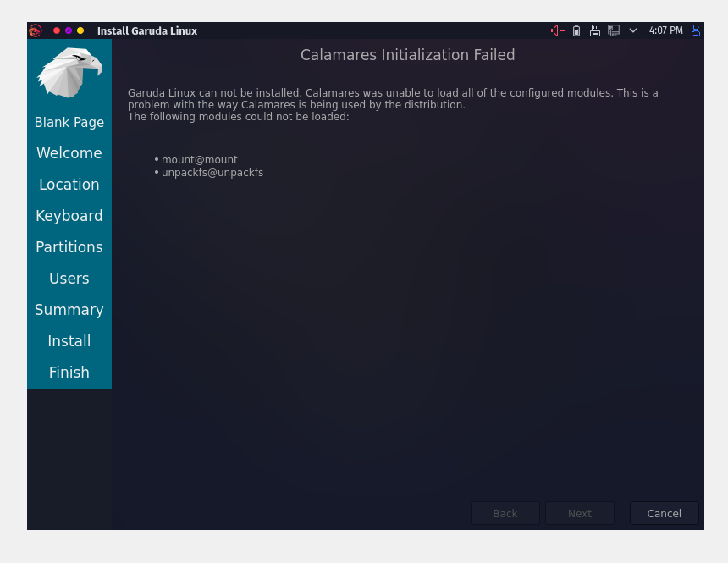
Task: Click the Install Garuda Linux window title
Action: tap(147, 31)
